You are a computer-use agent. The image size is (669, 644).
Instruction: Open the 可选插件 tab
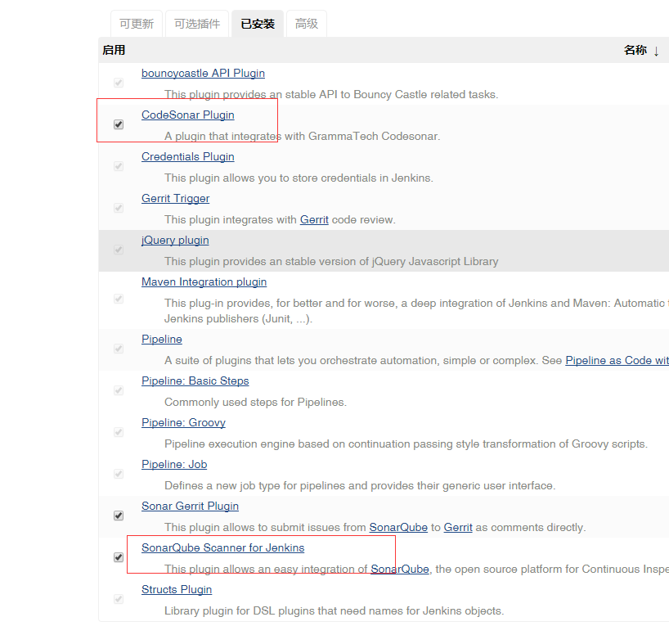(197, 24)
